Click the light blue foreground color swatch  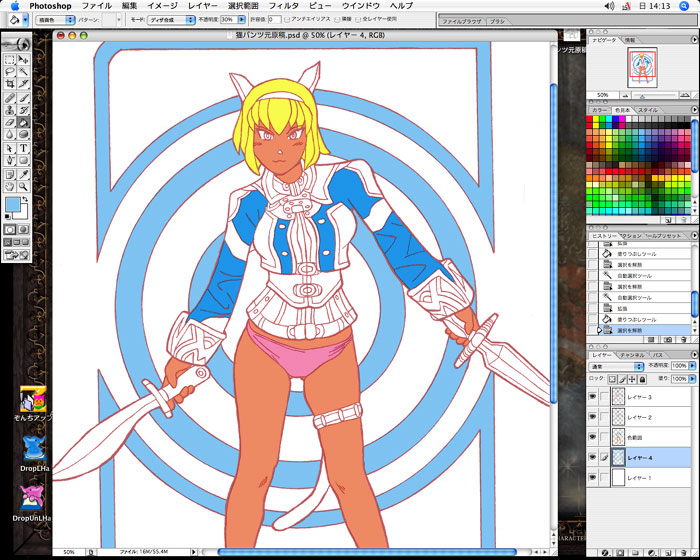(x=14, y=206)
